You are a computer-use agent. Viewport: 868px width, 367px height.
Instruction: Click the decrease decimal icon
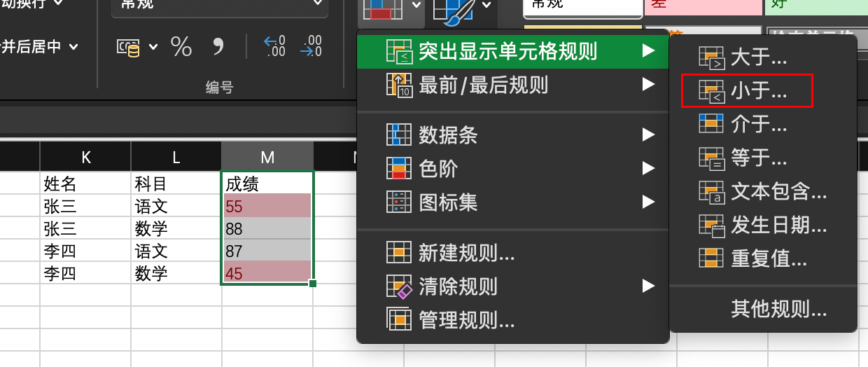[311, 46]
